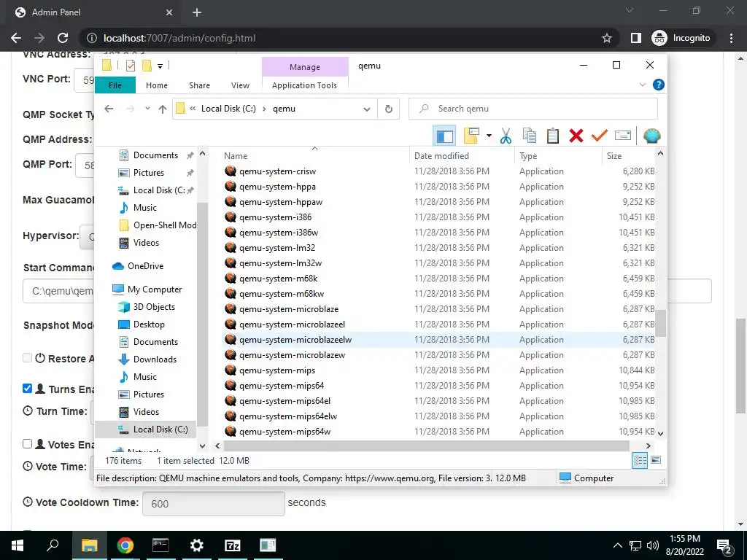Go up one folder level
The image size is (747, 560).
point(163,109)
